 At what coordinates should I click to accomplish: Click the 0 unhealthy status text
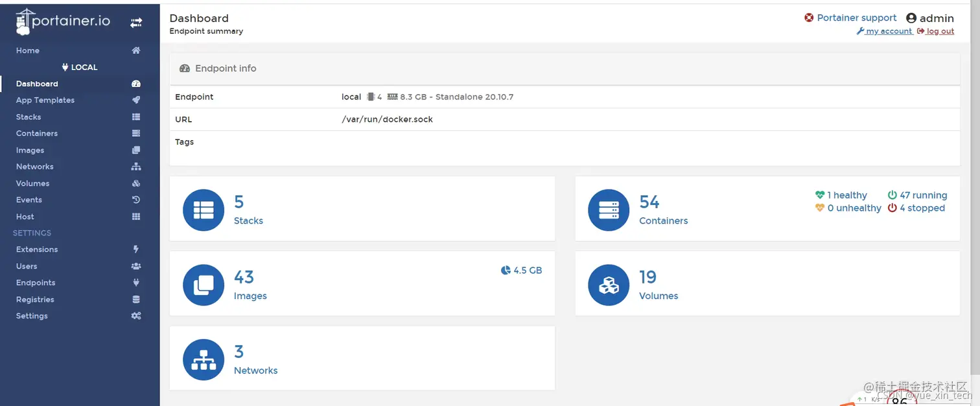(x=854, y=208)
